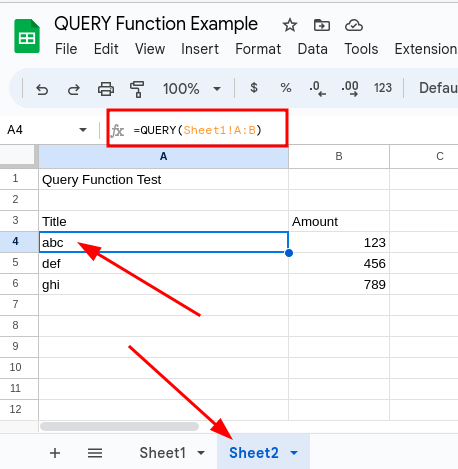Click the select-all corner box
Image resolution: width=458 pixels, height=469 pixels.
click(17, 156)
